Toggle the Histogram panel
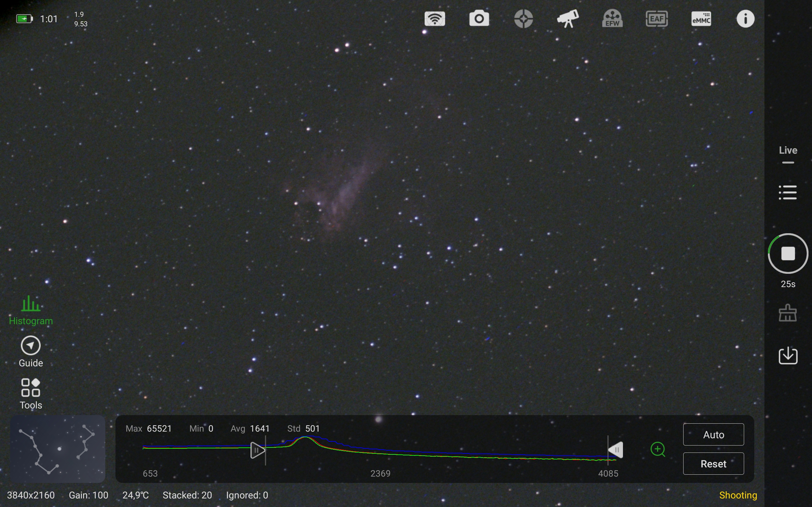Screen dimensions: 812x507 point(31,310)
